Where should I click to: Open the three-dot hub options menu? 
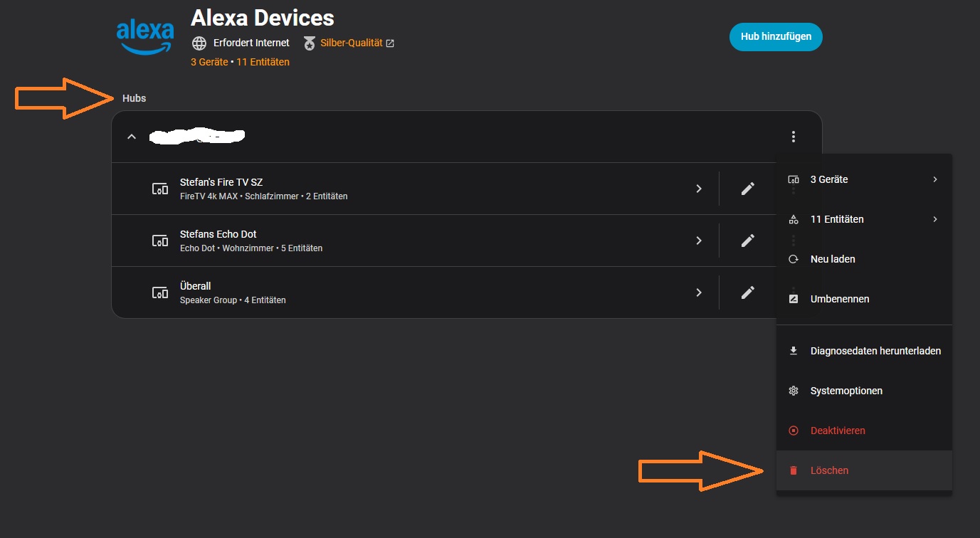coord(794,137)
